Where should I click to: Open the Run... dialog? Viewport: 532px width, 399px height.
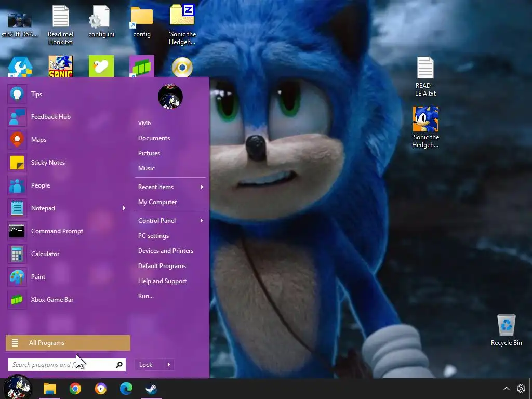(146, 296)
